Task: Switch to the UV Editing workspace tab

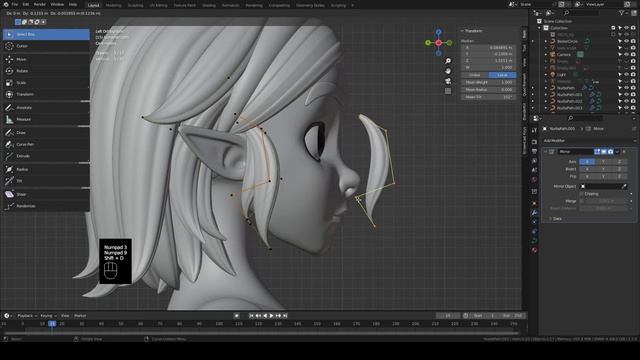Action: [158, 6]
